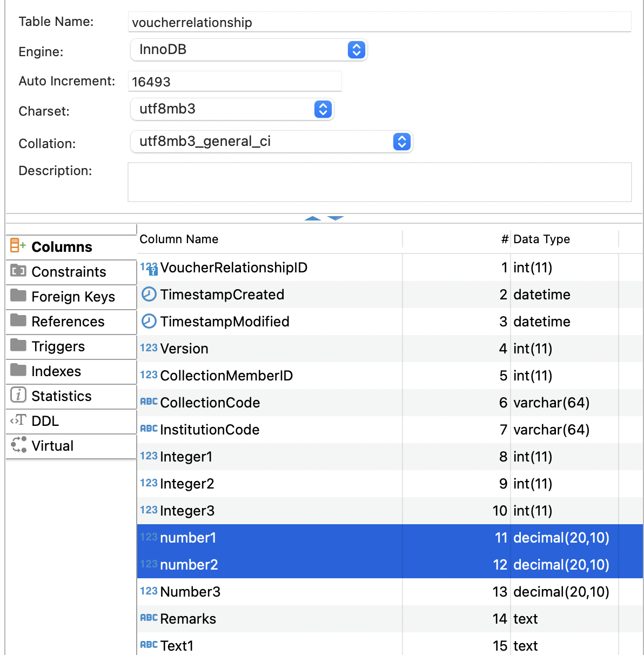The image size is (644, 655).
Task: Click the 123 icon beside Version
Action: (149, 347)
